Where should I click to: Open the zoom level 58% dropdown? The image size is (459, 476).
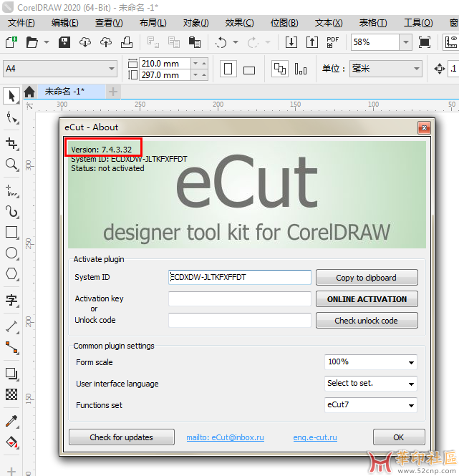(x=406, y=42)
